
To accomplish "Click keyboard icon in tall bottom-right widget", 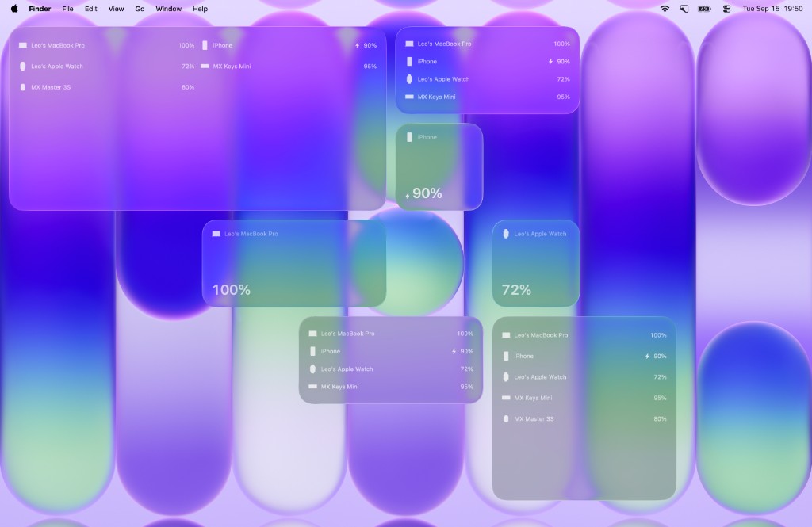I will 506,398.
